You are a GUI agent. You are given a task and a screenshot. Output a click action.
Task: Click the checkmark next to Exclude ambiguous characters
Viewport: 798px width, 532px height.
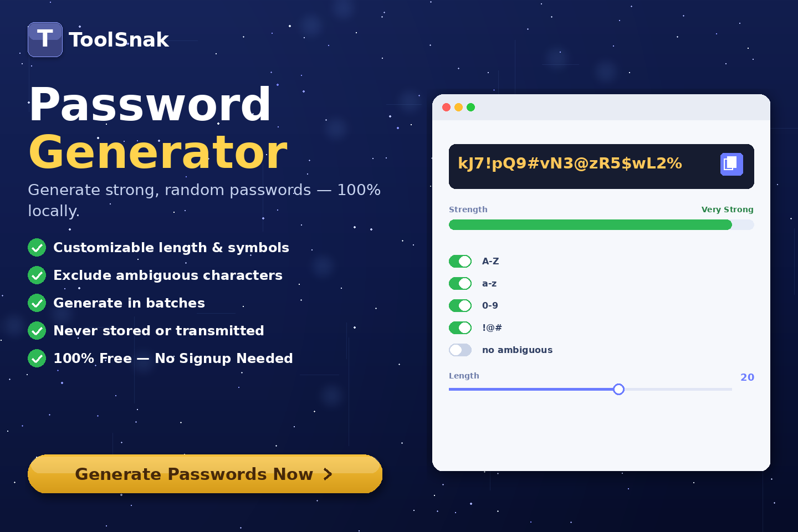[x=37, y=275]
